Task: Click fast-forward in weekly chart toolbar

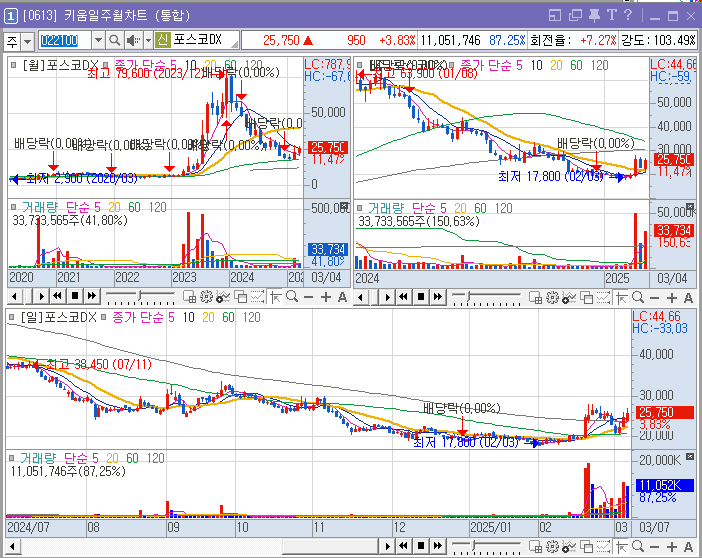Action: tap(438, 296)
